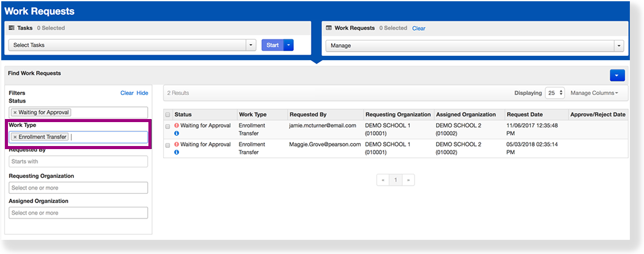This screenshot has width=644, height=254.
Task: Click the Start button
Action: pyautogui.click(x=272, y=45)
